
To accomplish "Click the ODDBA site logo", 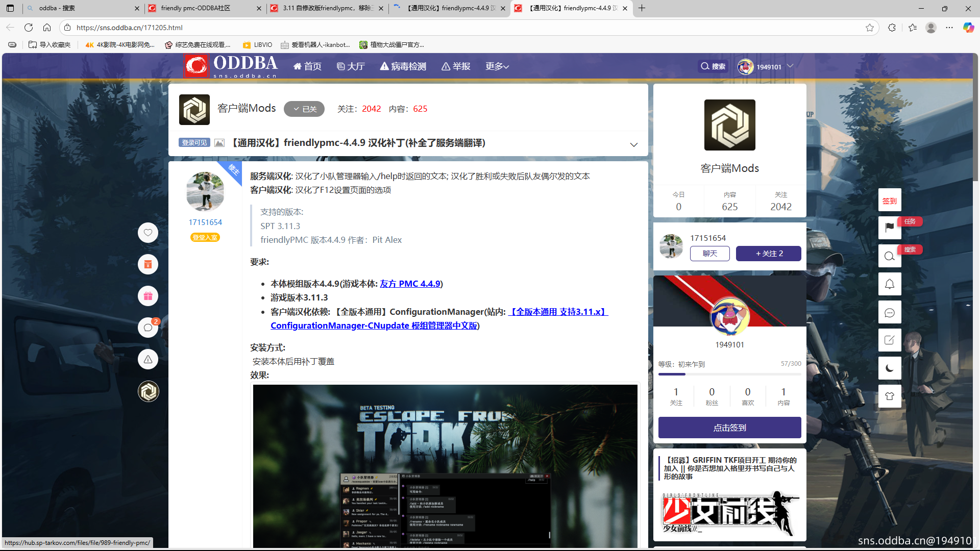I will (x=231, y=66).
